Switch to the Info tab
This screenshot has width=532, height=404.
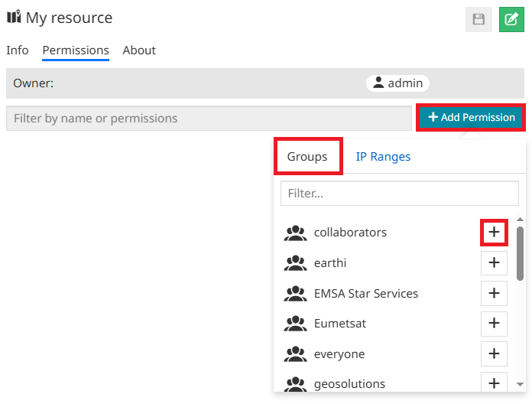pos(18,50)
